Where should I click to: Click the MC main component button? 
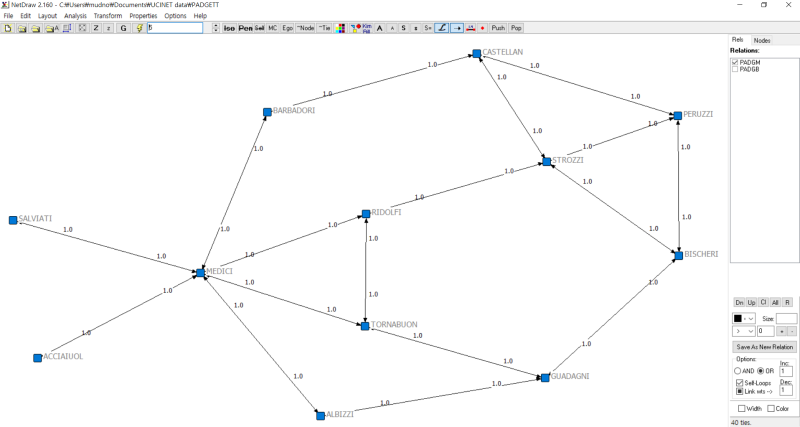[x=272, y=28]
